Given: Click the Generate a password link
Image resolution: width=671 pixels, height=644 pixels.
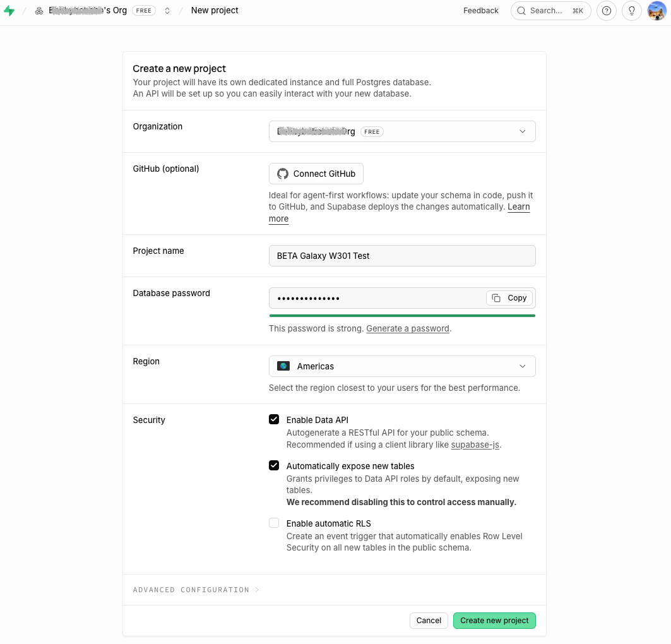Looking at the screenshot, I should [x=407, y=329].
